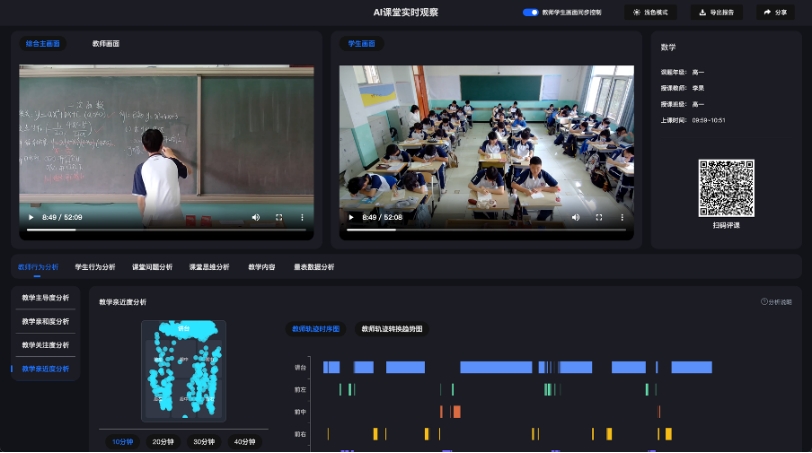Mute the student video volume icon
812x453 pixels.
click(575, 217)
